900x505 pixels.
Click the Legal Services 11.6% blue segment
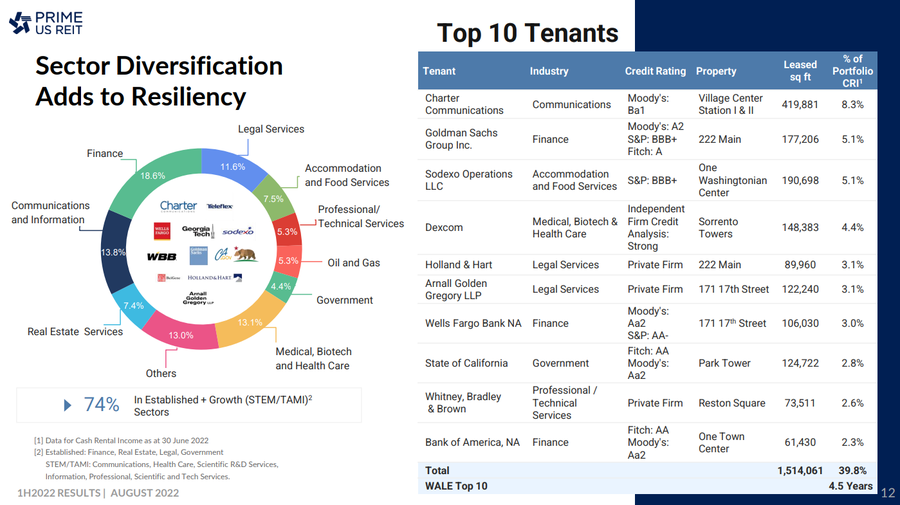click(x=232, y=166)
